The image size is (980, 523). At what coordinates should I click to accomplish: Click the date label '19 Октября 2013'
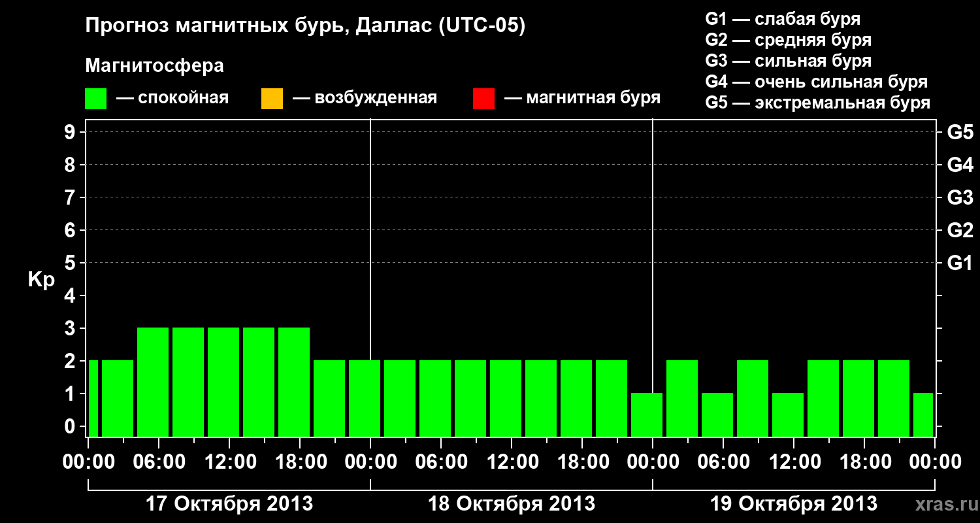click(x=793, y=504)
